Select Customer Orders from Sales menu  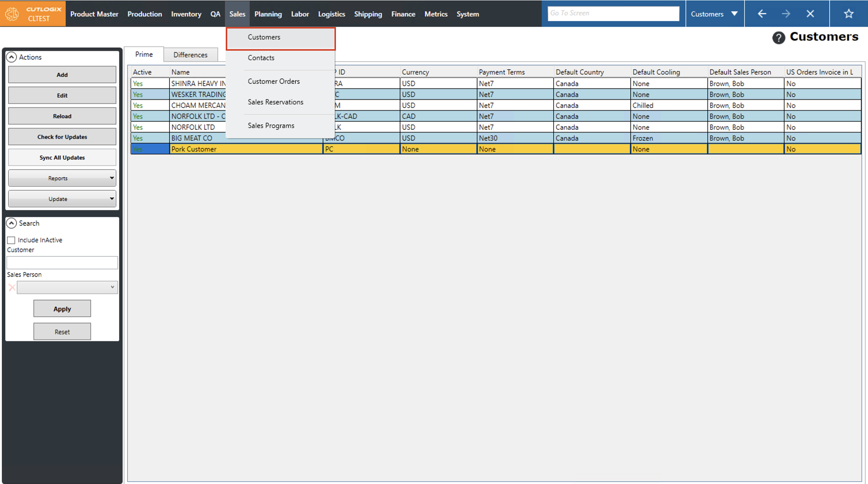[274, 81]
